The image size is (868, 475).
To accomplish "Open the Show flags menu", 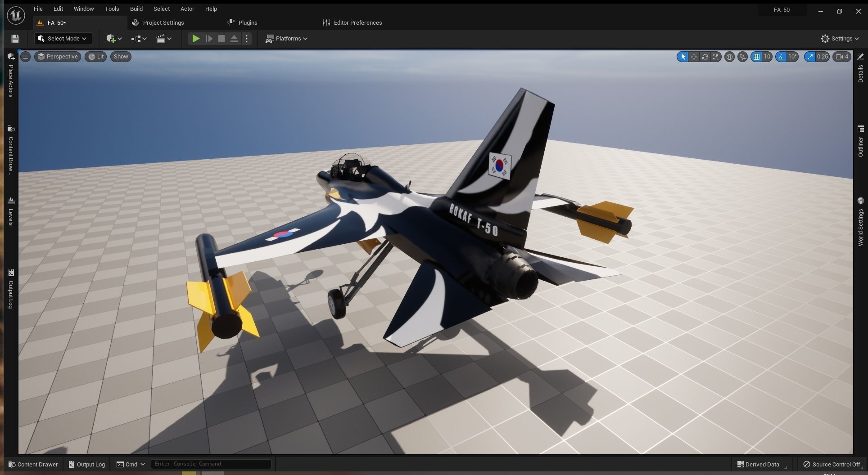I will pos(121,57).
